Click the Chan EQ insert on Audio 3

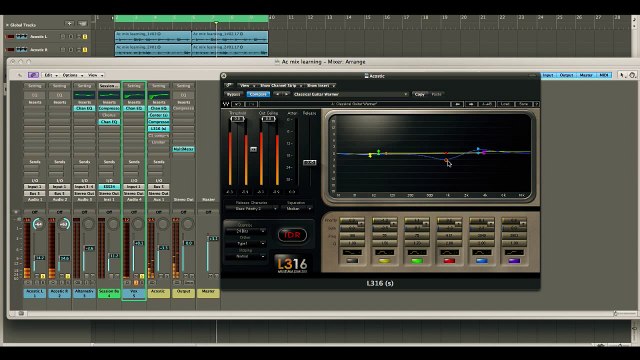coord(84,109)
